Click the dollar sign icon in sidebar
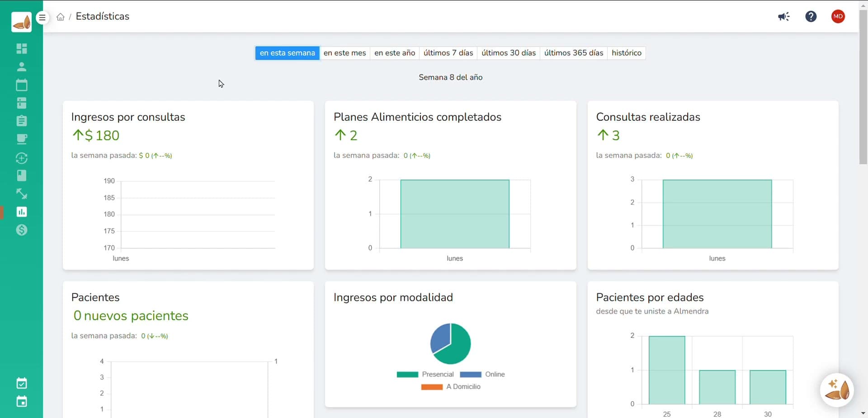Screen dimensions: 868x418 point(21,230)
